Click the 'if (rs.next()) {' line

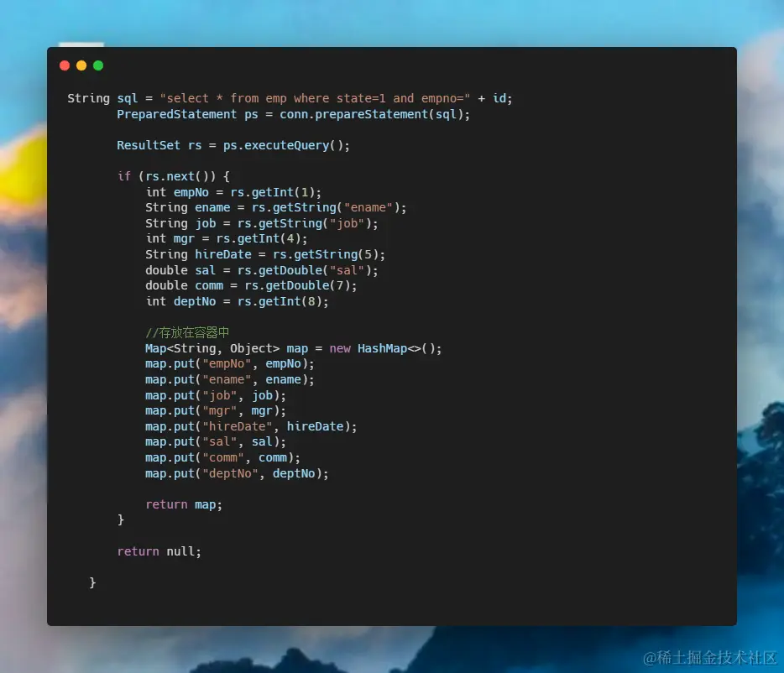(x=174, y=176)
